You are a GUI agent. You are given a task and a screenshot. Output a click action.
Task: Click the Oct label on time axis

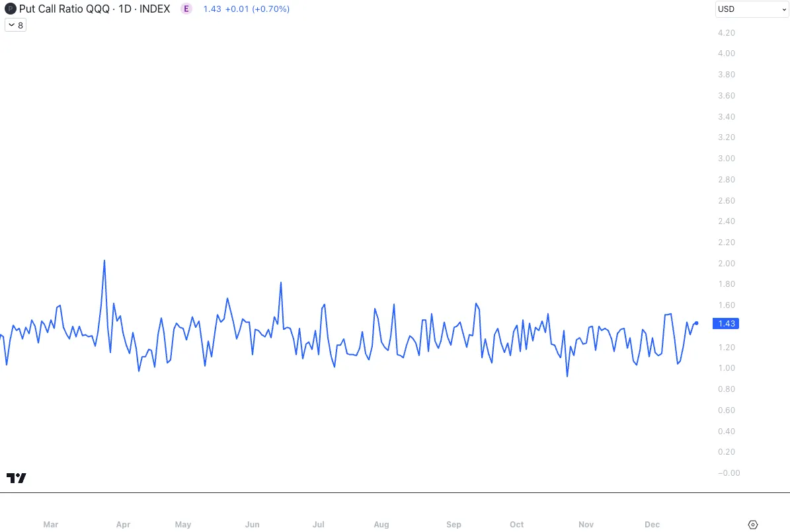pos(517,525)
